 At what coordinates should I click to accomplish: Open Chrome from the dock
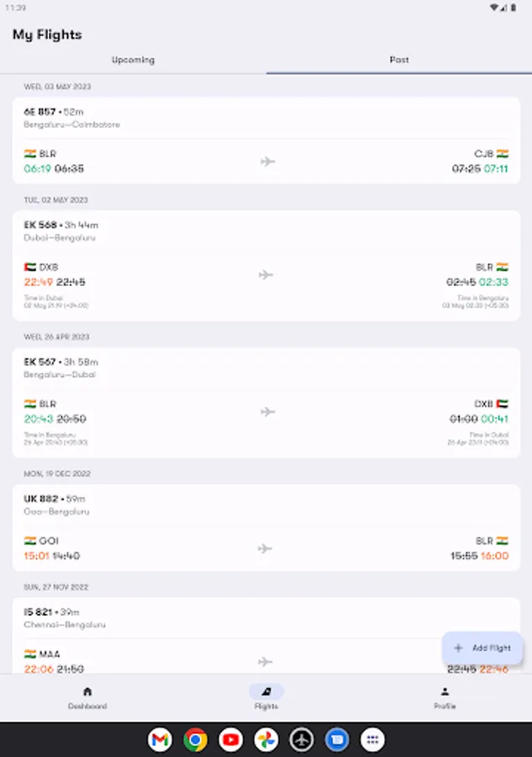point(195,739)
